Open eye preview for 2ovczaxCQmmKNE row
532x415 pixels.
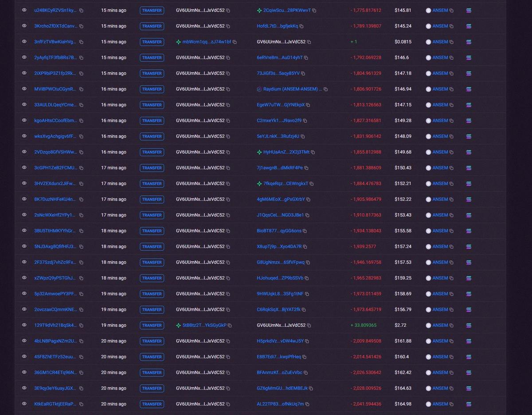24,309
